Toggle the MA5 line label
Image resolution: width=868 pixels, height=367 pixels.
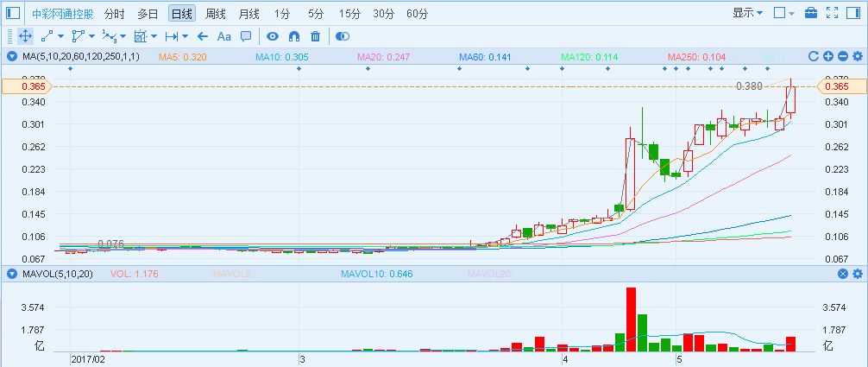pos(183,56)
